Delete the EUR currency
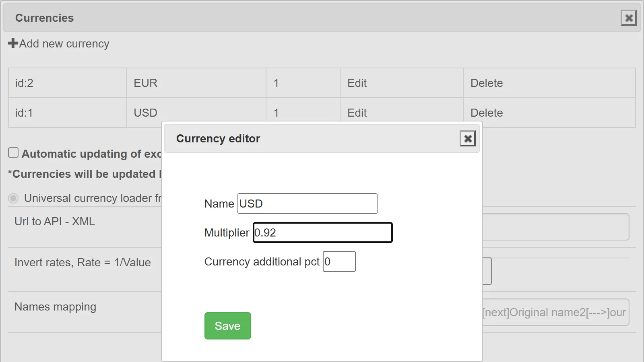 pos(487,83)
